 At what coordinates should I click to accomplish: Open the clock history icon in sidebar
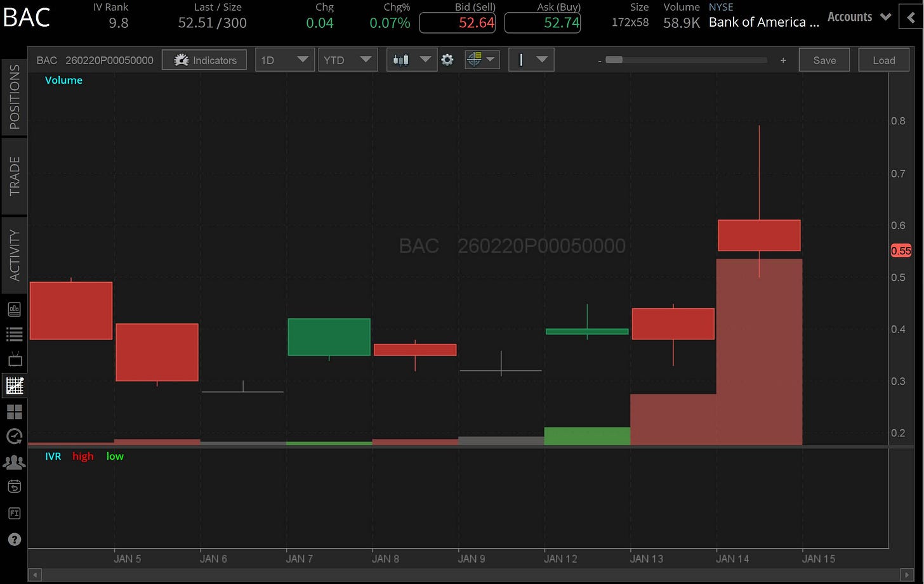point(14,436)
